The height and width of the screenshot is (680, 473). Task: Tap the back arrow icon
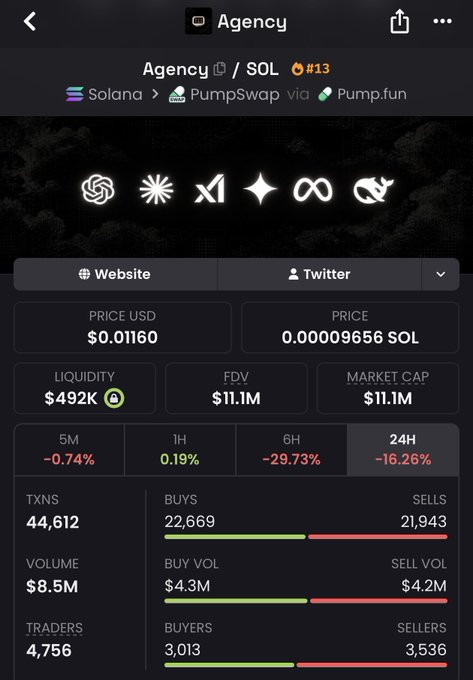point(29,21)
